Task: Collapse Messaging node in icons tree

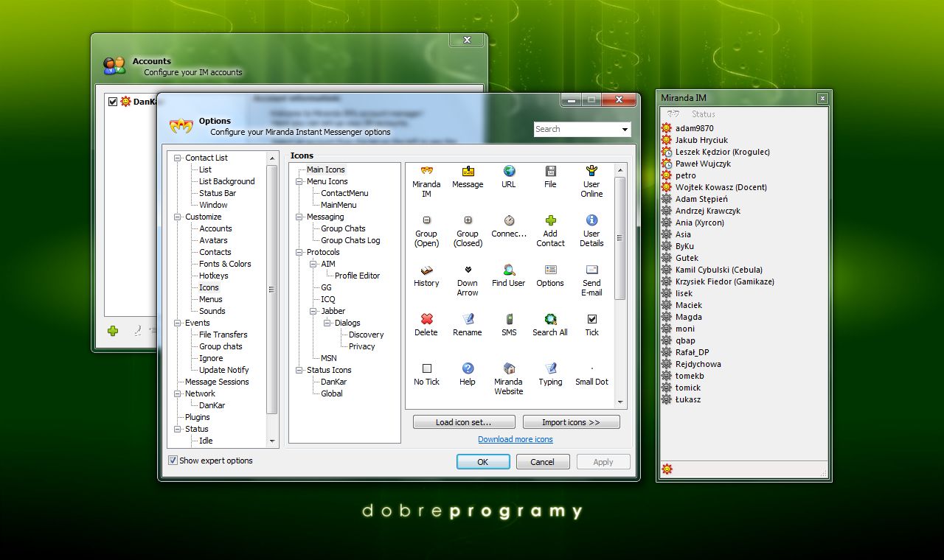Action: click(299, 217)
